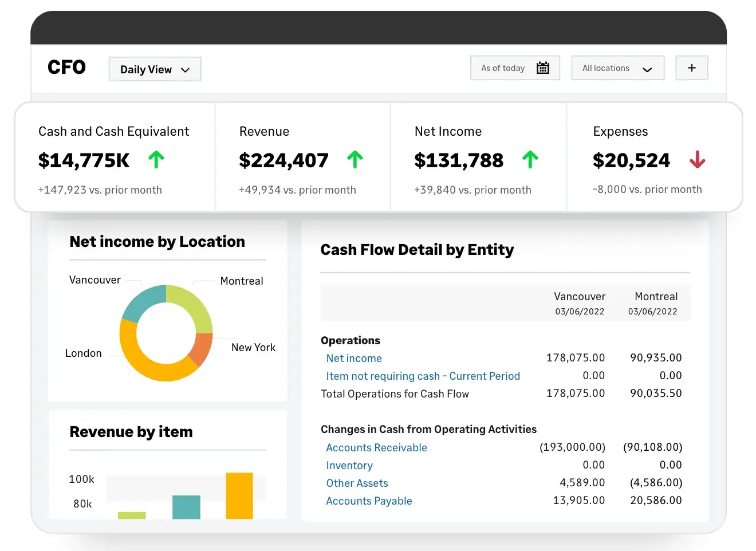Click the CFO logo

pos(66,68)
